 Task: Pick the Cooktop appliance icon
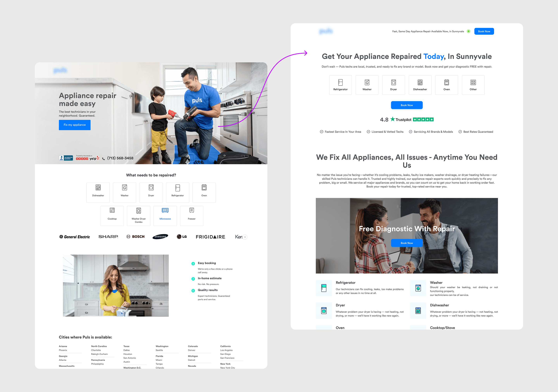(x=112, y=211)
